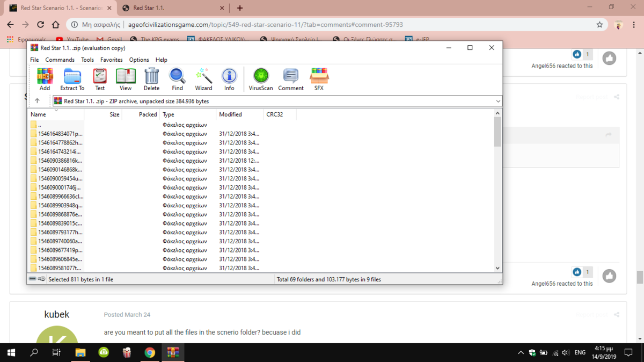Image resolution: width=644 pixels, height=362 pixels.
Task: Click the Test archive icon
Action: coord(100,79)
